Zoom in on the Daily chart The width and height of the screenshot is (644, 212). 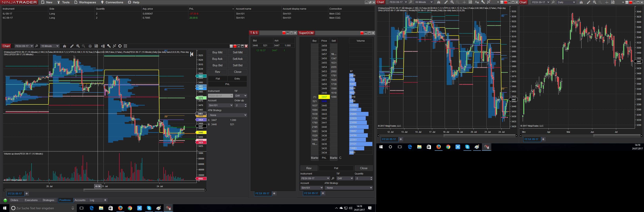[594, 2]
